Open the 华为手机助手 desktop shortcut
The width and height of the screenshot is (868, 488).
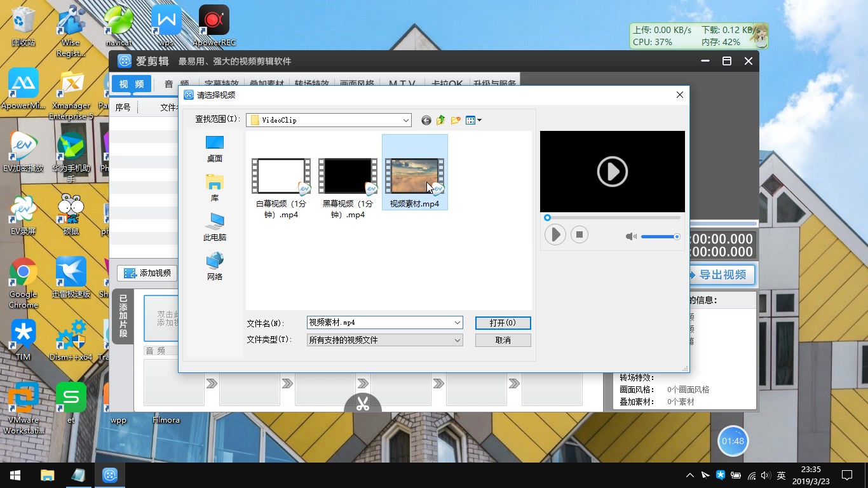click(71, 157)
